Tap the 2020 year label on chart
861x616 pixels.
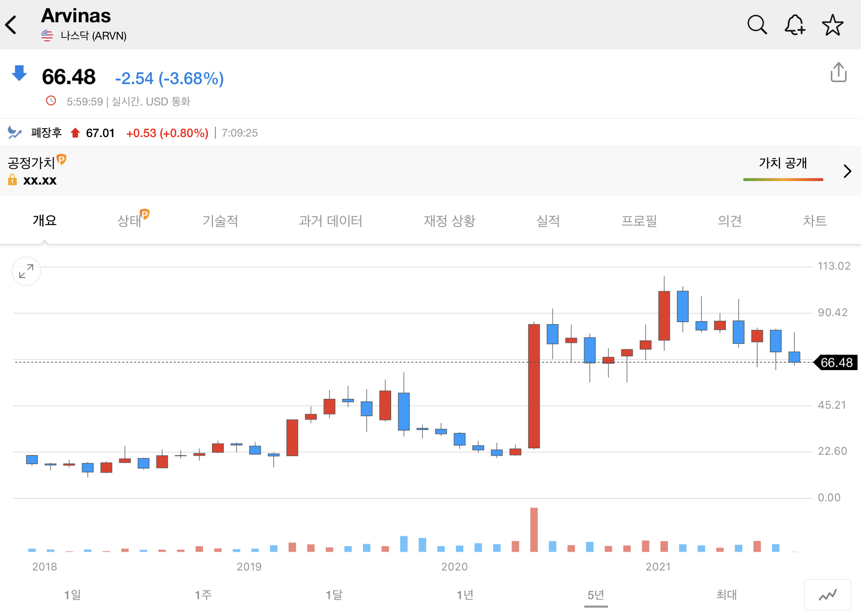pyautogui.click(x=455, y=567)
